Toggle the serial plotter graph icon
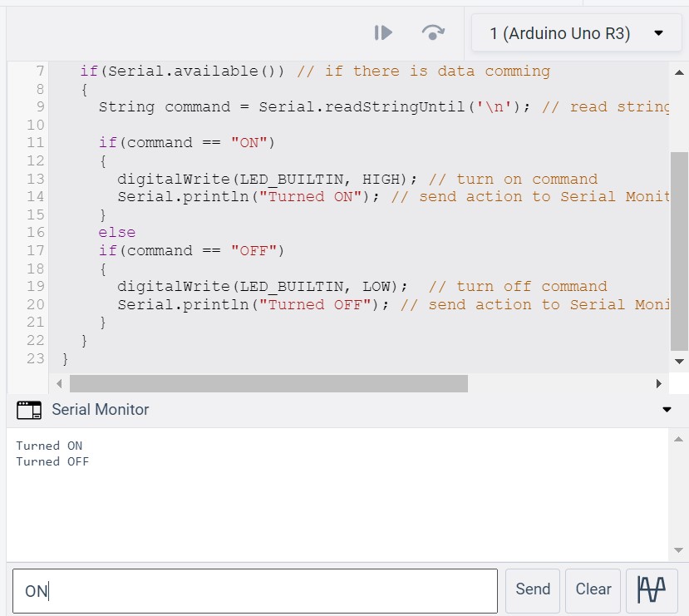 pyautogui.click(x=652, y=590)
